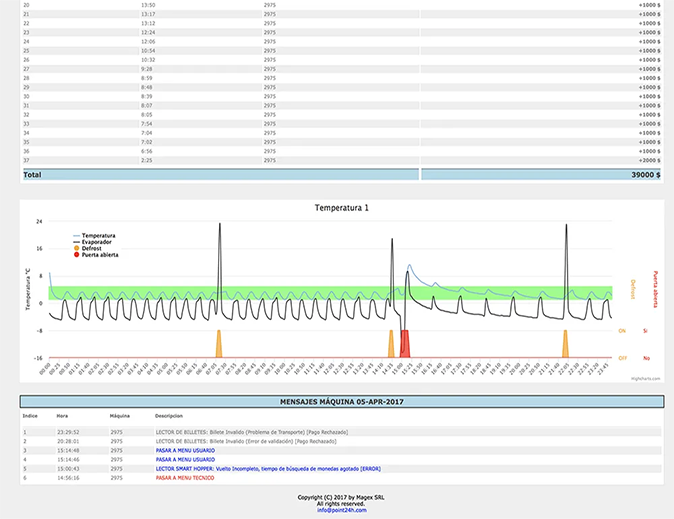This screenshot has height=519, width=674.
Task: Select the LECTOR SMART HOPPER error message
Action: point(254,467)
